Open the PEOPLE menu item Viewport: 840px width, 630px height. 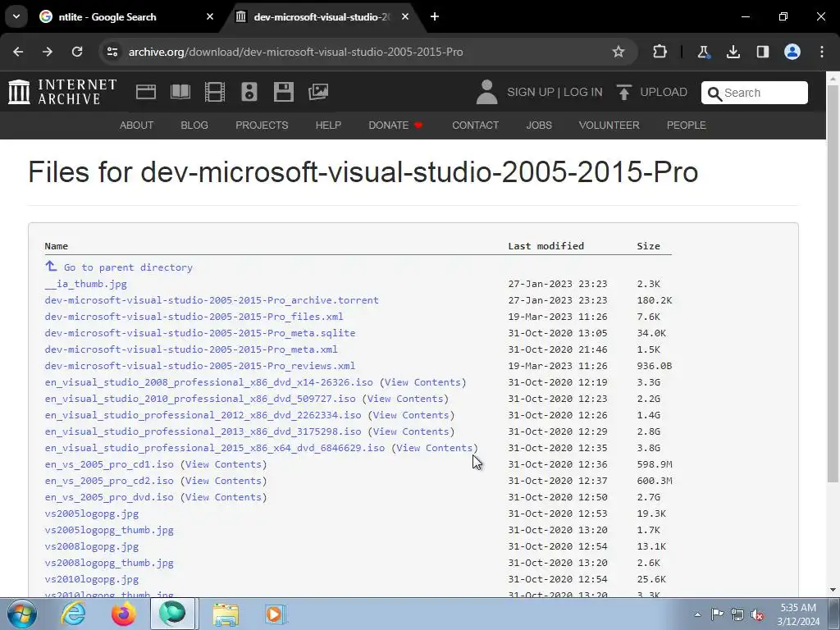(x=687, y=125)
